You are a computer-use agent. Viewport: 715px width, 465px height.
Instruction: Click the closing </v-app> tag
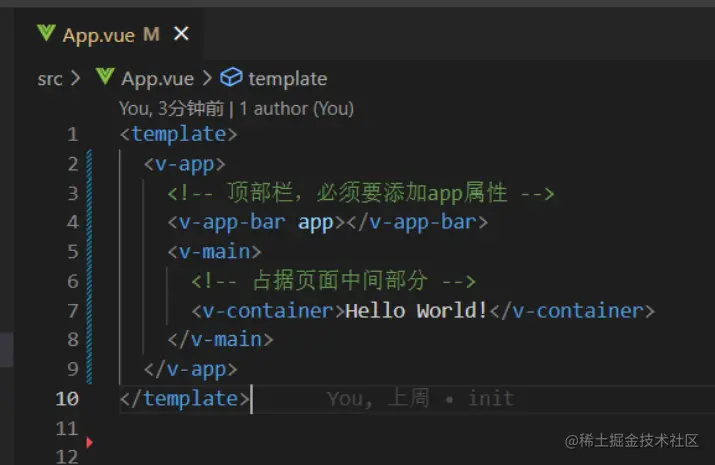pyautogui.click(x=191, y=369)
